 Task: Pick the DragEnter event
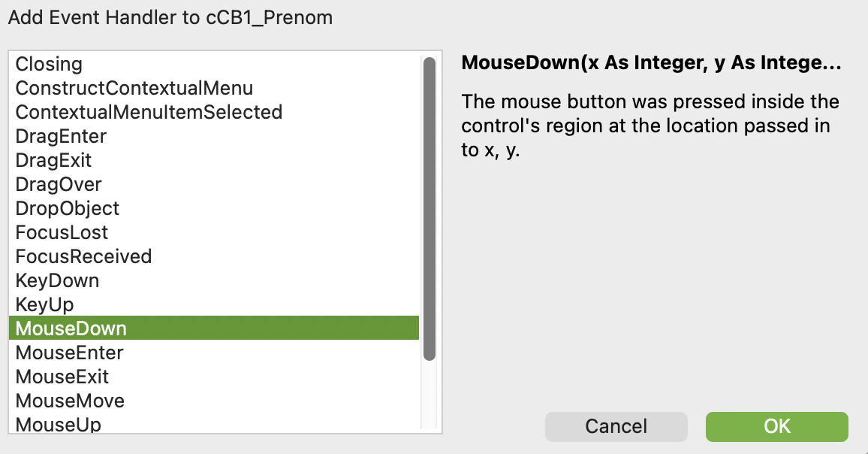point(61,137)
